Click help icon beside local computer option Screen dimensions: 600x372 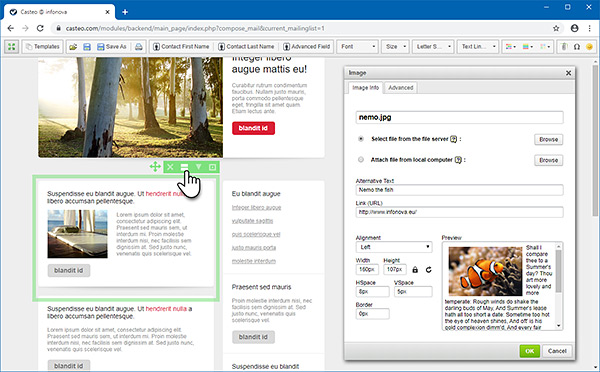(x=458, y=160)
